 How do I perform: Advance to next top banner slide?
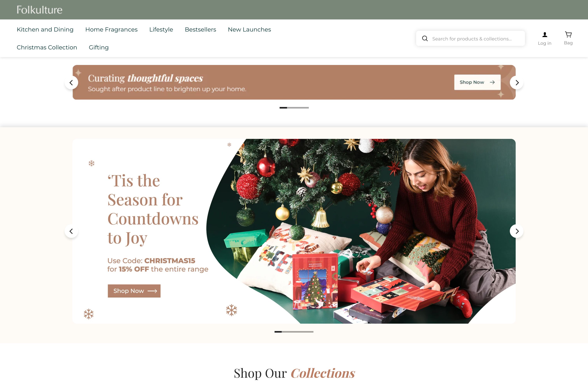[517, 82]
